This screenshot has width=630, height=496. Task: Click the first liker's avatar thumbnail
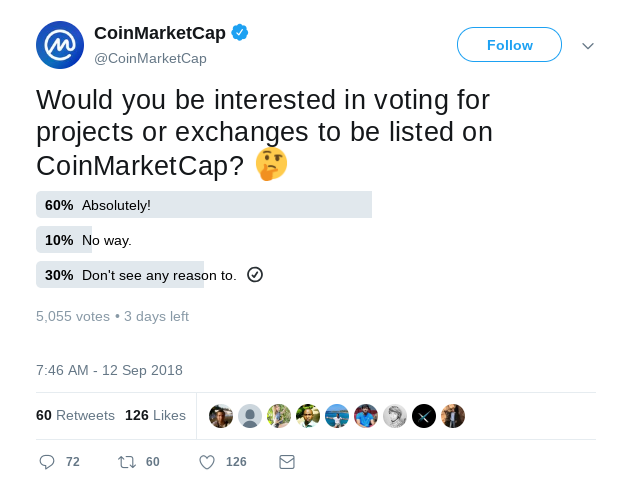click(x=221, y=416)
